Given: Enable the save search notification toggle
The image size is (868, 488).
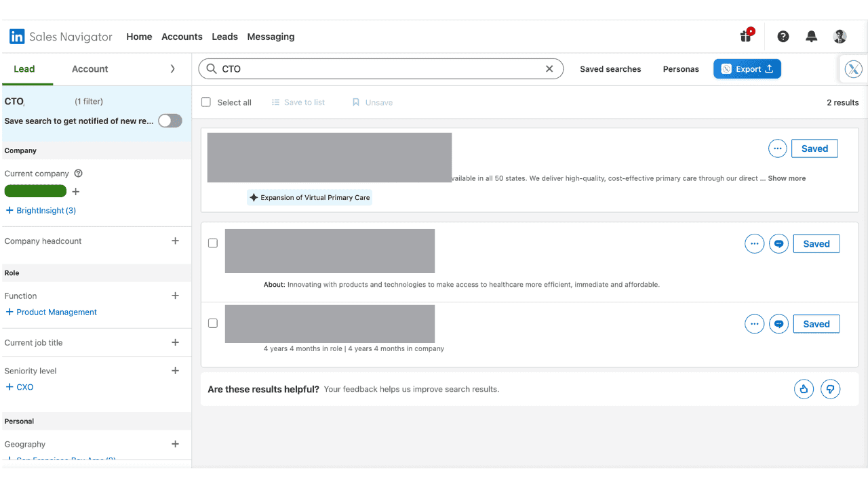Looking at the screenshot, I should click(170, 121).
